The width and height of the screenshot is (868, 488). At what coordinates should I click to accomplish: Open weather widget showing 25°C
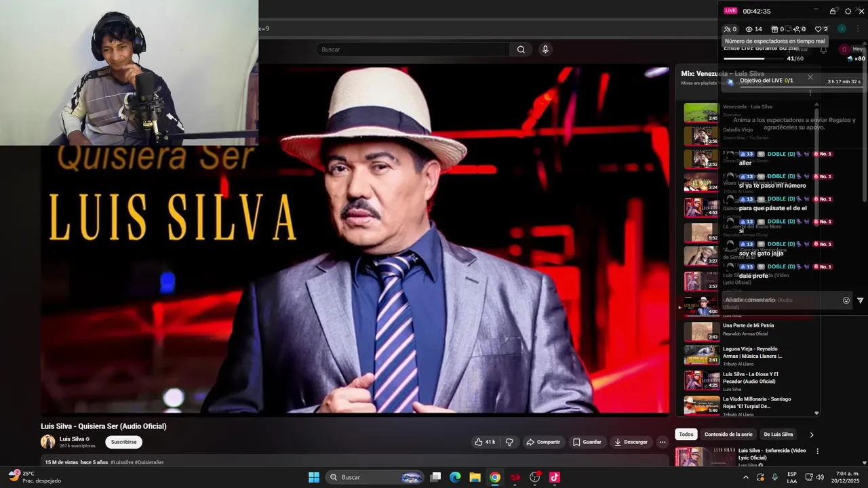pos(35,477)
